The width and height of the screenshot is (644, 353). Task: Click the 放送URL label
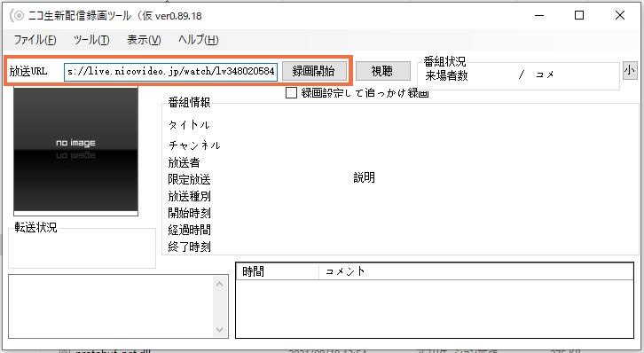28,72
